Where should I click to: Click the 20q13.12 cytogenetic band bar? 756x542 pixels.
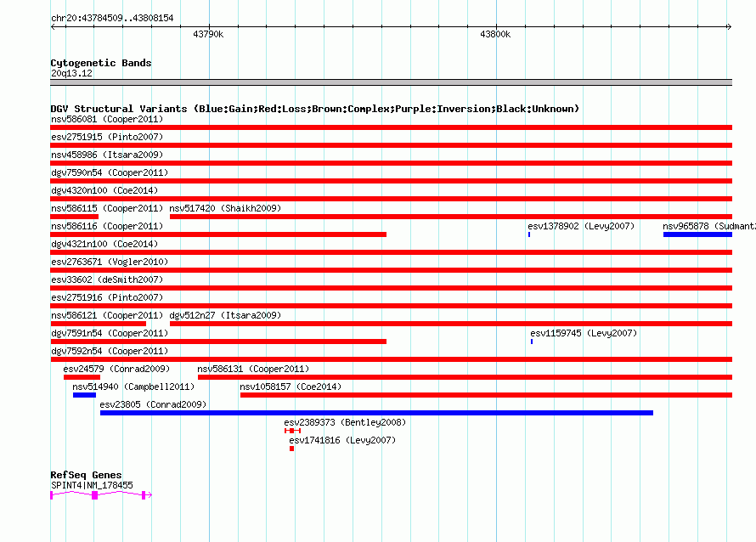391,82
